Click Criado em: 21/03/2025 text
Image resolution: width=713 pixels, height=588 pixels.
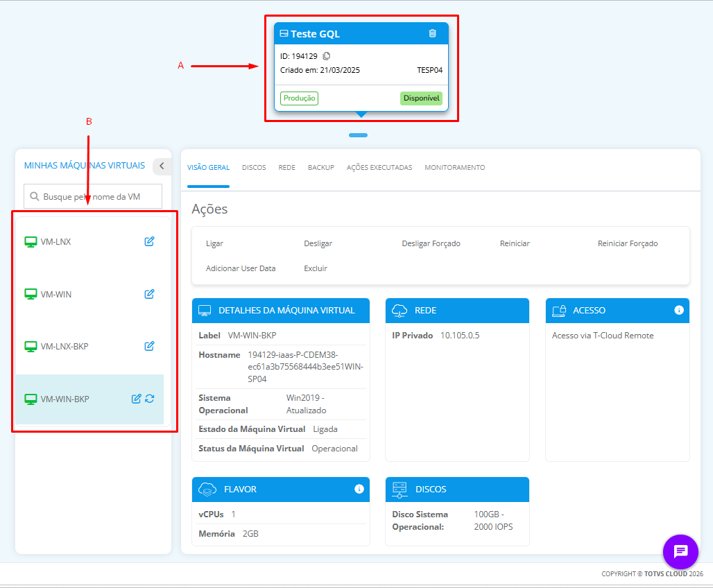320,70
